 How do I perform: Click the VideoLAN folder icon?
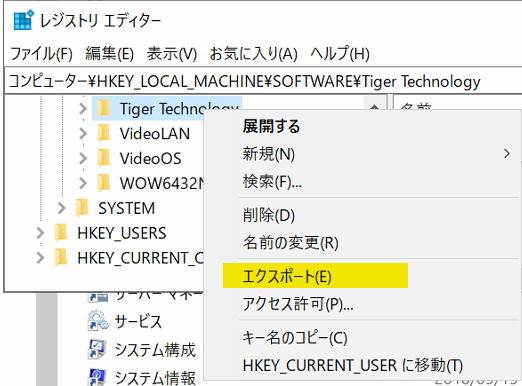pos(104,133)
